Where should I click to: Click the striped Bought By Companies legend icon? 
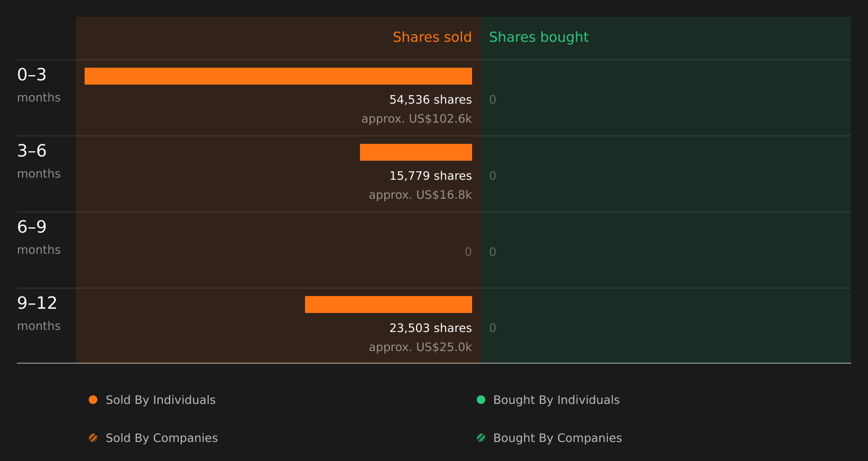(x=481, y=438)
